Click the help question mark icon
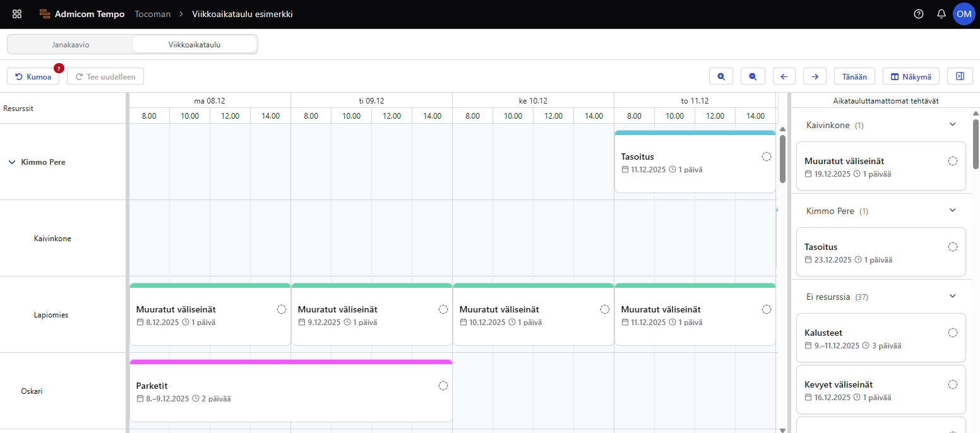 click(919, 14)
